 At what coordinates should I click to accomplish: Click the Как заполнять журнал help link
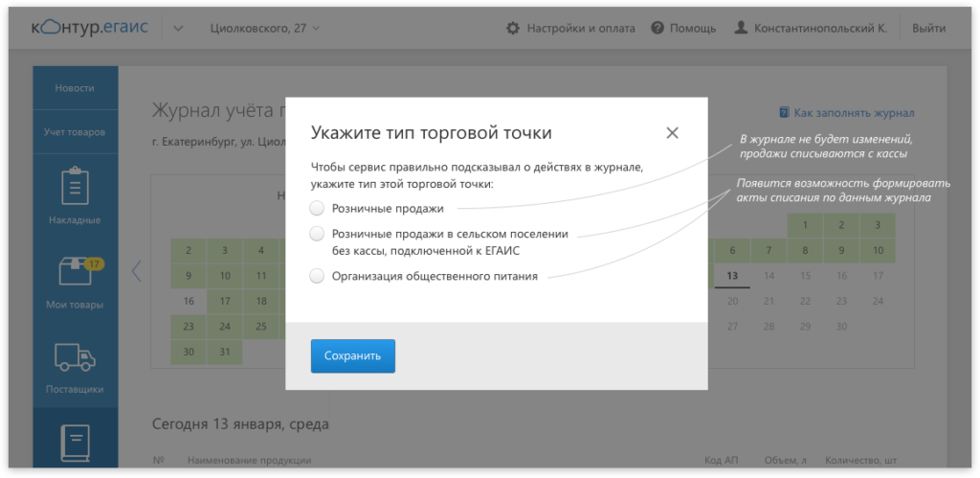click(x=847, y=113)
